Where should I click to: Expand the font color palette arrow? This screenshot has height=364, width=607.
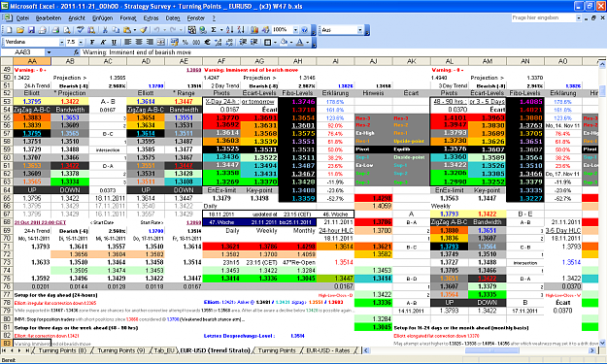click(307, 42)
